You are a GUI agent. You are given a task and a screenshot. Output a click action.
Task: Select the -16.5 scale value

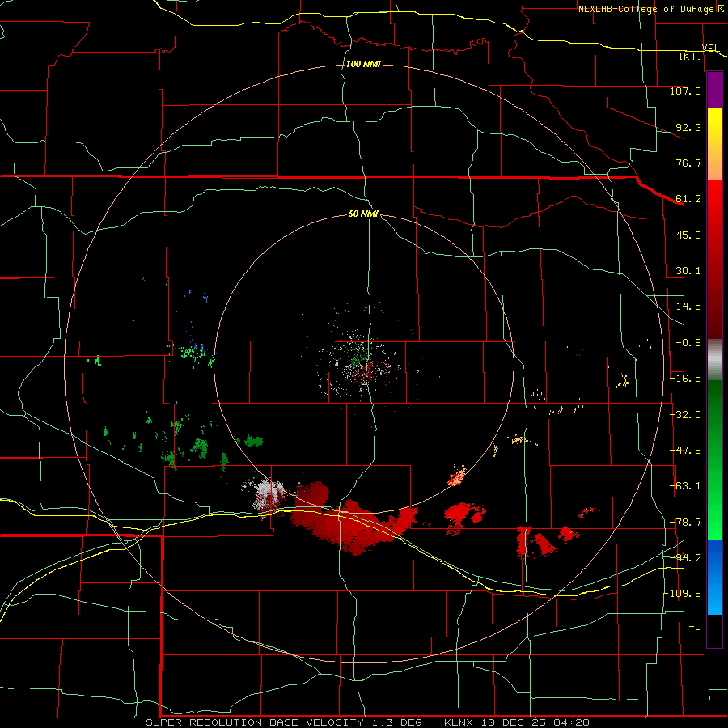pos(685,379)
